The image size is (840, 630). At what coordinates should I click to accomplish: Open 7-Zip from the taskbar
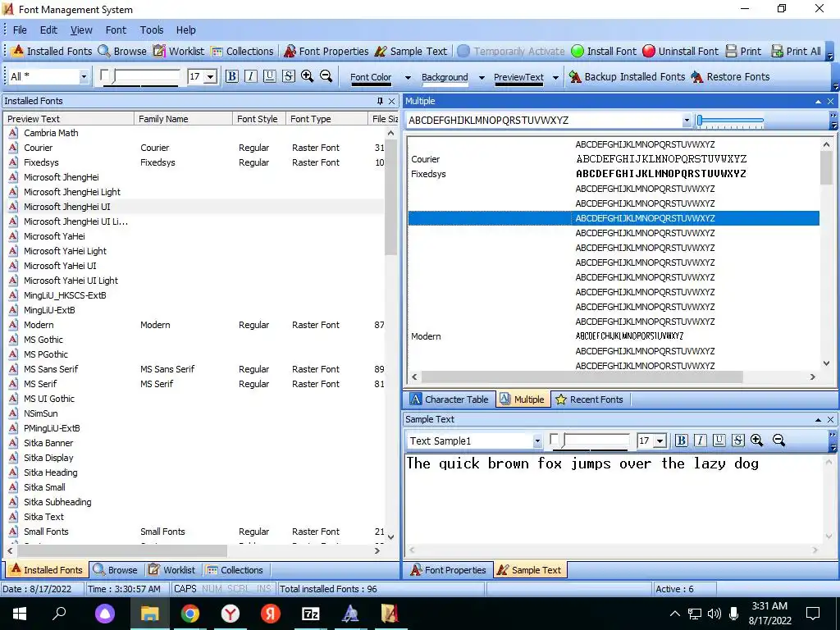(x=310, y=614)
